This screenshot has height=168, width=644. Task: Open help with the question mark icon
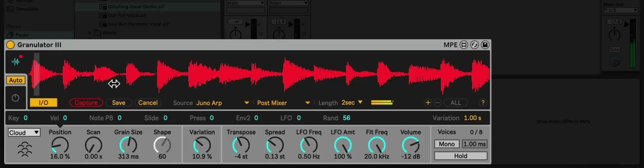pyautogui.click(x=483, y=103)
